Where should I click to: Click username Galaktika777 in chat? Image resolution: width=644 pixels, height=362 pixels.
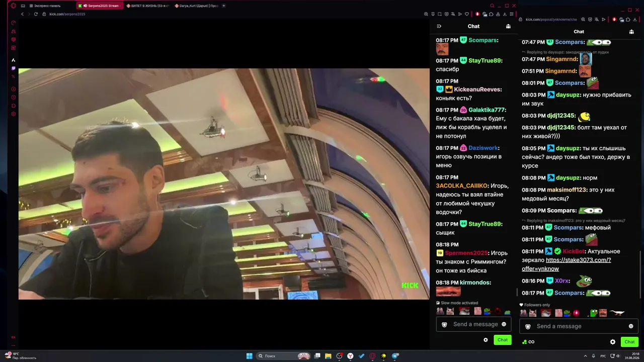(x=487, y=110)
